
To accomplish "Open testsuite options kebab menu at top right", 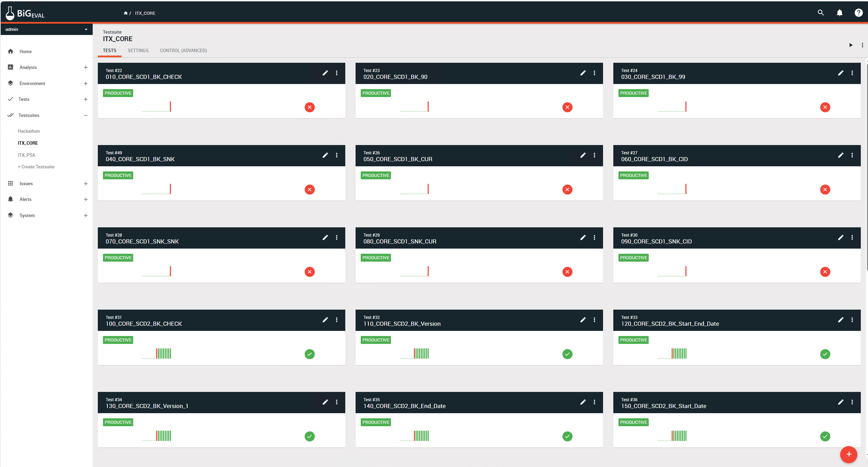I will pos(862,45).
